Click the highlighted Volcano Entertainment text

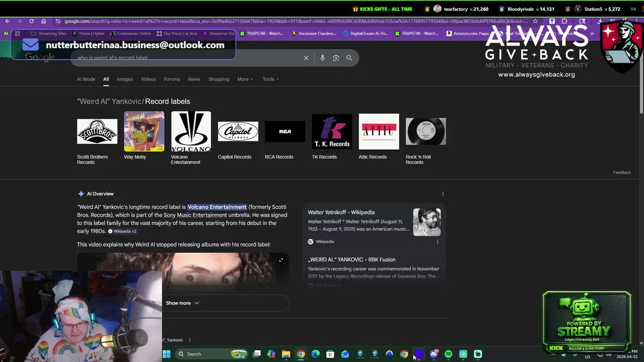pyautogui.click(x=217, y=207)
